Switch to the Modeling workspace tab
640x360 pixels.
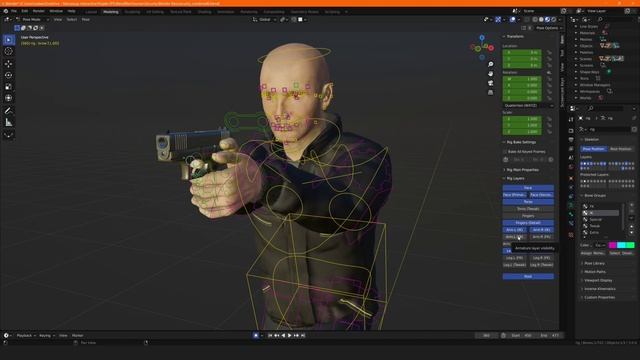pos(111,12)
